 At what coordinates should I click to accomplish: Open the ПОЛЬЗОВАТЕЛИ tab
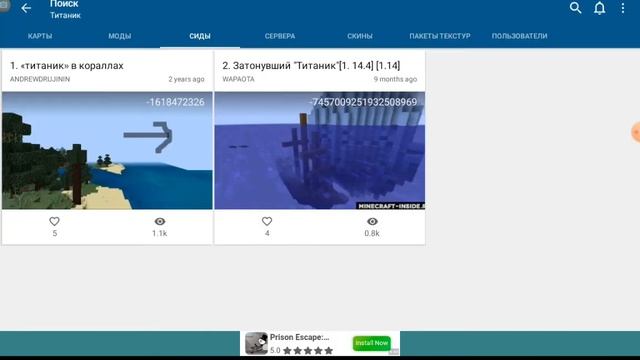pos(520,36)
